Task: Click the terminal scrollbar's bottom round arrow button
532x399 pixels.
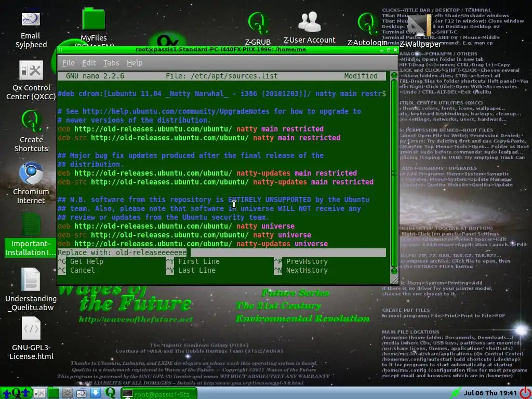Action: click(x=394, y=271)
